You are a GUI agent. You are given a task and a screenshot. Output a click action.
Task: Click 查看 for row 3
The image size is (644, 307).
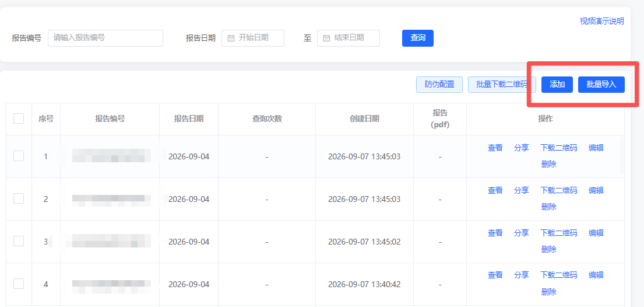click(x=495, y=233)
